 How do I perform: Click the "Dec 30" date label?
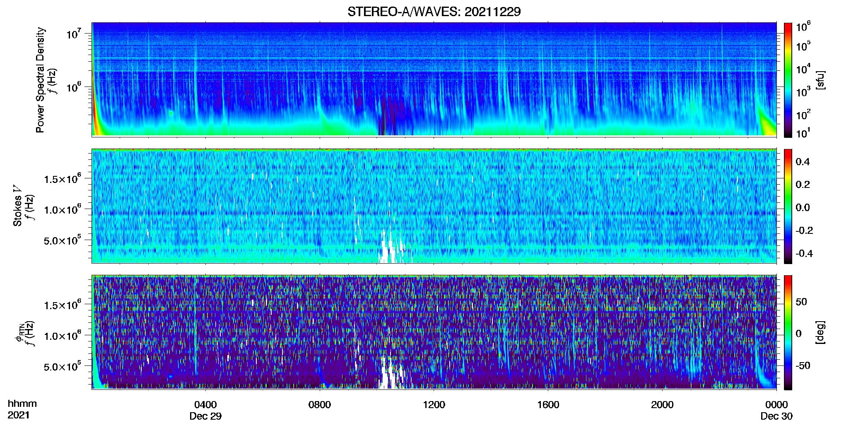[x=776, y=416]
